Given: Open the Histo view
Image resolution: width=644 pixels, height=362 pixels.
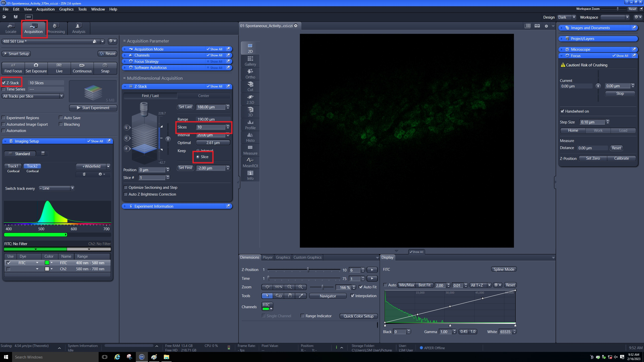Looking at the screenshot, I should tap(250, 137).
